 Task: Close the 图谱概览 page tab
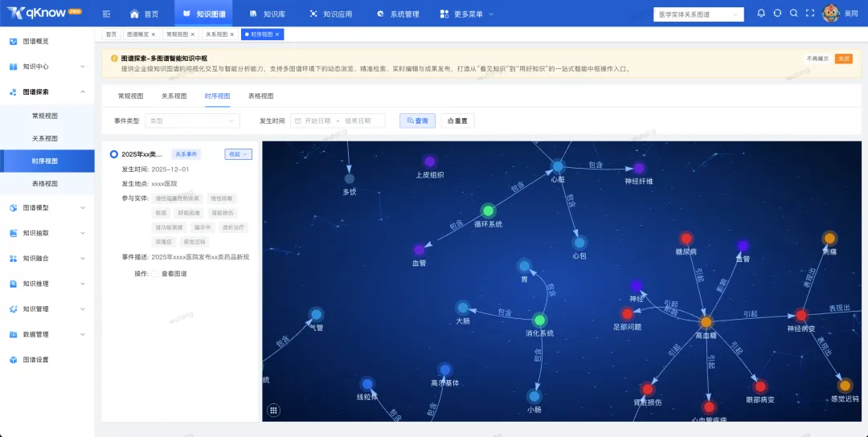[154, 35]
